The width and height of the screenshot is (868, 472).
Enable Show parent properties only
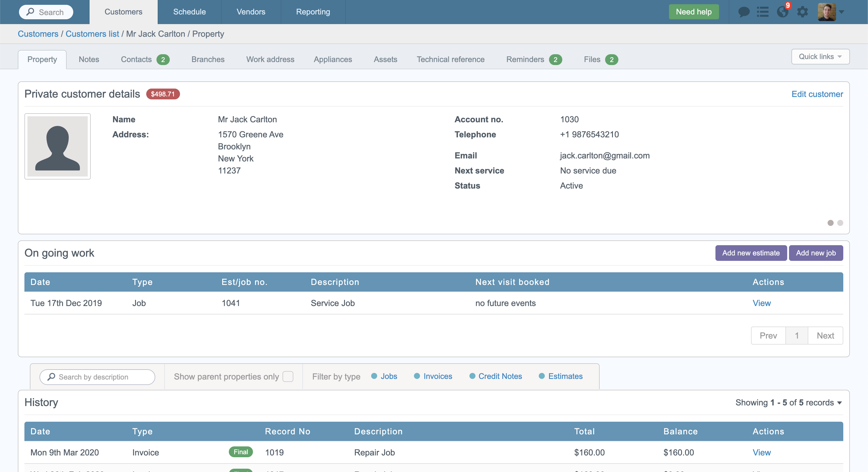point(288,377)
